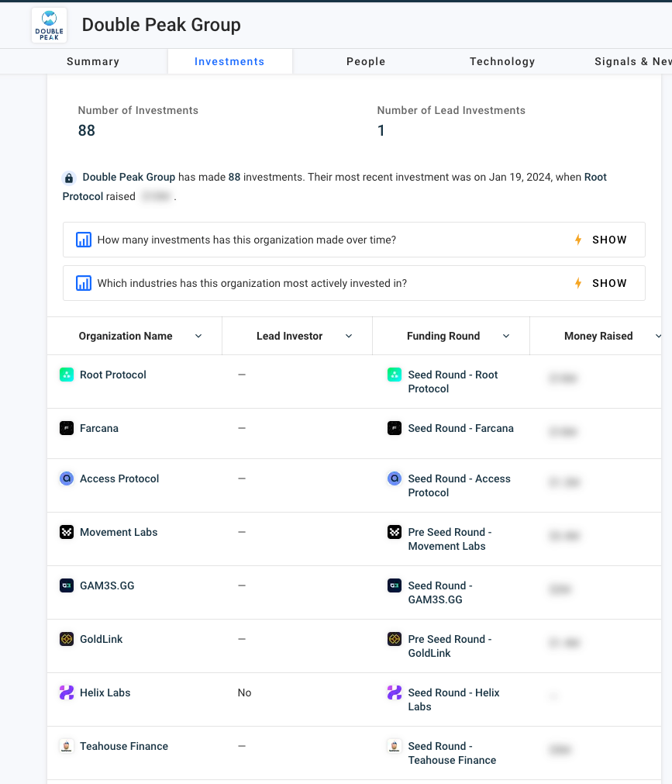Screen dimensions: 672x784
Task: Click lightning icon next to first SHOW
Action: [x=578, y=240]
